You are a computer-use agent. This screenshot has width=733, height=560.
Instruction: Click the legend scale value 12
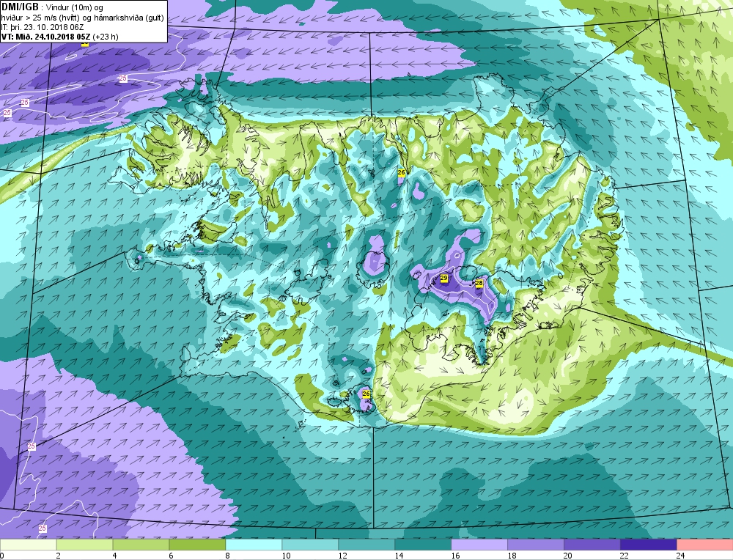342,556
